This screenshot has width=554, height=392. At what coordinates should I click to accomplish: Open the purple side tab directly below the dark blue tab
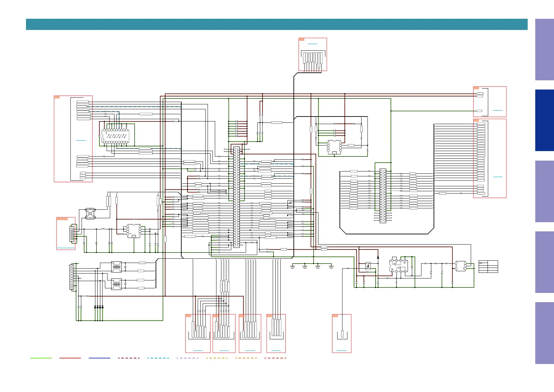click(544, 191)
